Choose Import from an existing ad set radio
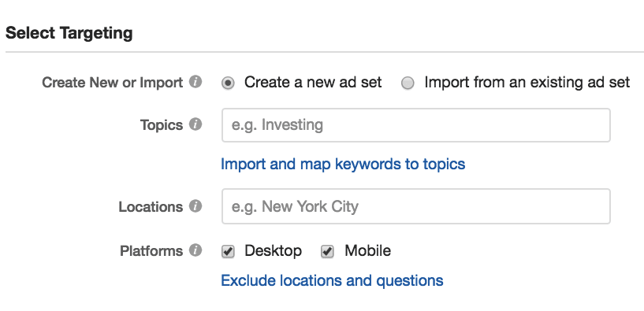 coord(408,83)
